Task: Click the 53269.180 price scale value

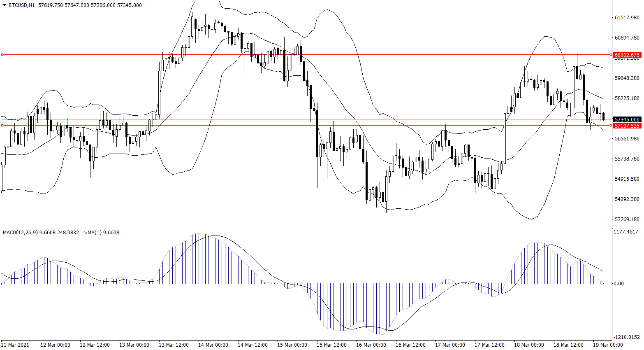Action: 627,219
